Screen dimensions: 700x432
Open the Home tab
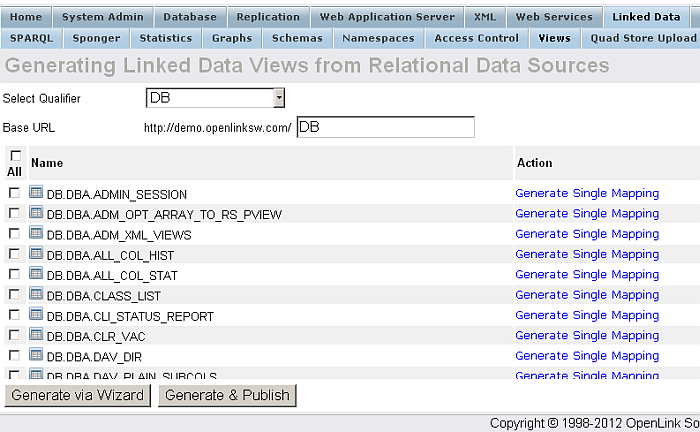click(x=26, y=17)
